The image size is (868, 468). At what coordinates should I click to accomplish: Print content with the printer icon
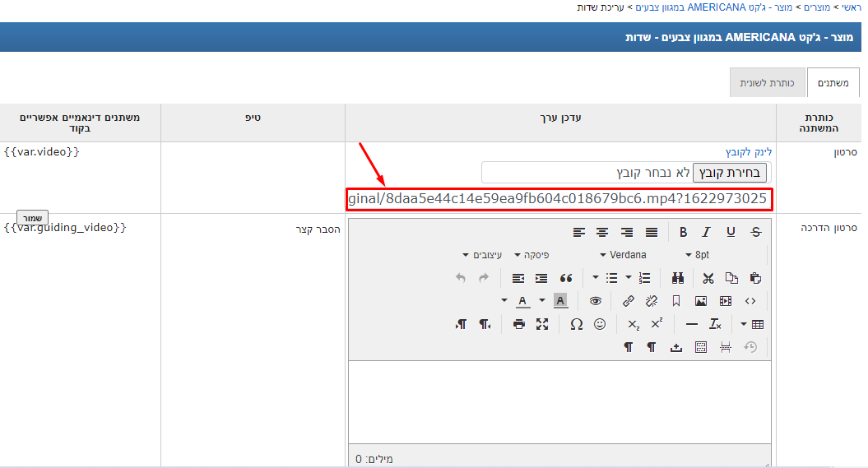tap(518, 324)
